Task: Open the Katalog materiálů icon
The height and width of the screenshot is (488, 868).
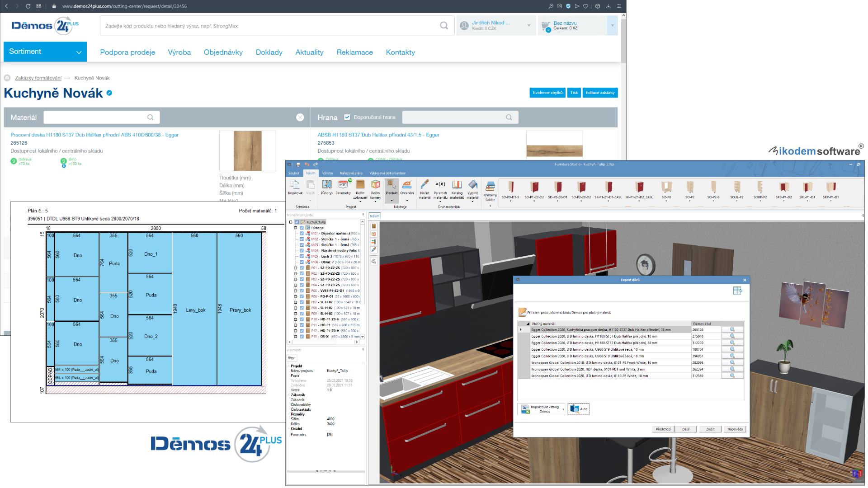Action: pos(457,185)
